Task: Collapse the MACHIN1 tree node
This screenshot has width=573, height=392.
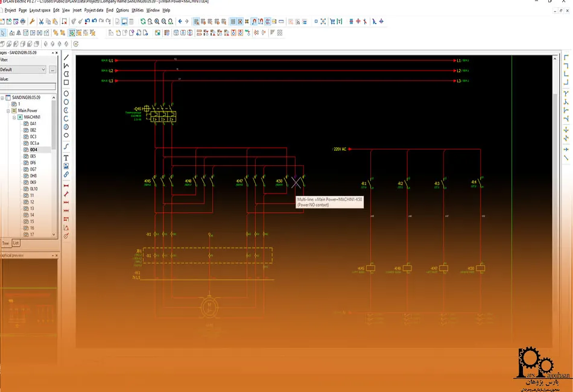Action: click(14, 117)
